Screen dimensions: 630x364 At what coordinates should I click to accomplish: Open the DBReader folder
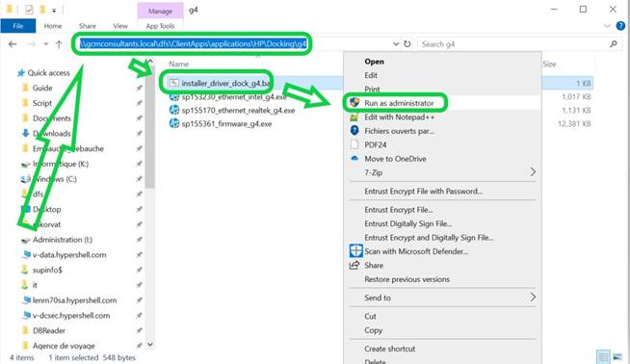pos(48,330)
